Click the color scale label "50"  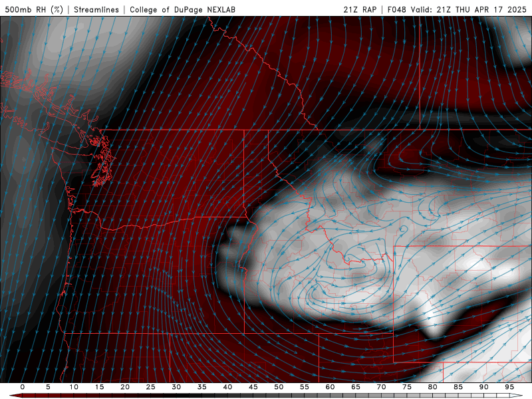coord(279,387)
